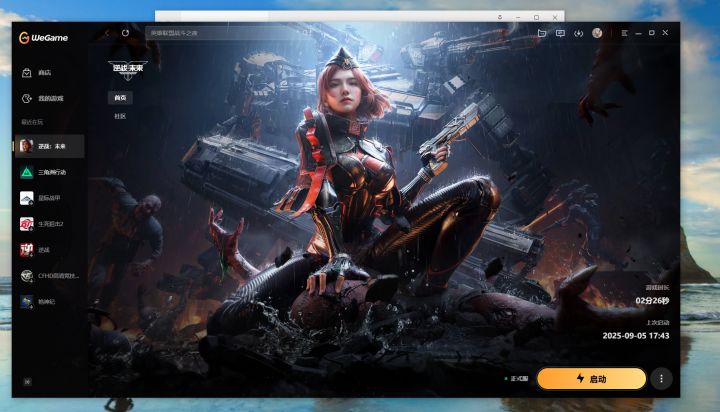Go back with the arrow button
This screenshot has width=720, height=412.
coord(107,33)
